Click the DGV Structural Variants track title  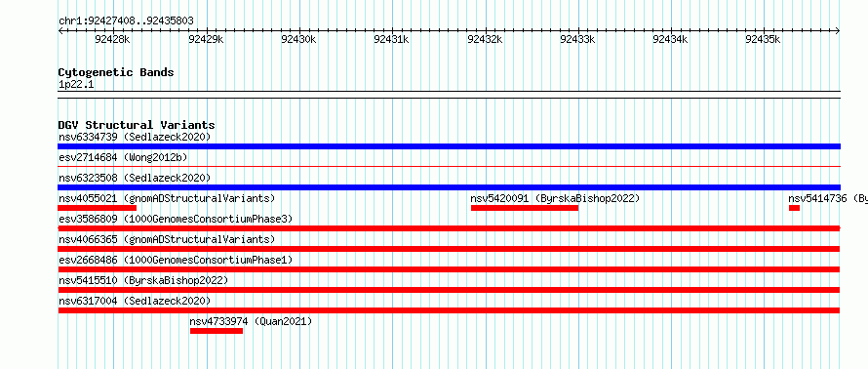137,125
